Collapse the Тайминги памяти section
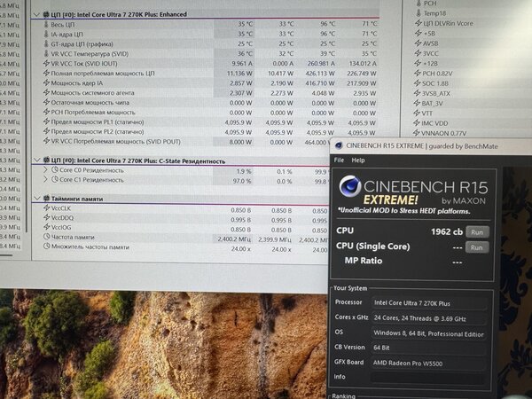This screenshot has width=532, height=399. pos(37,198)
